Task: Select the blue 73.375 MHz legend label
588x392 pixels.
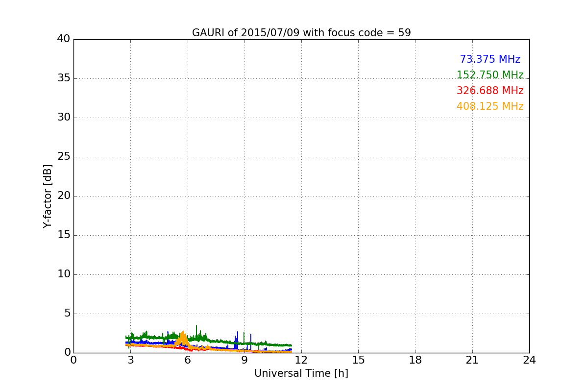Action: click(490, 59)
